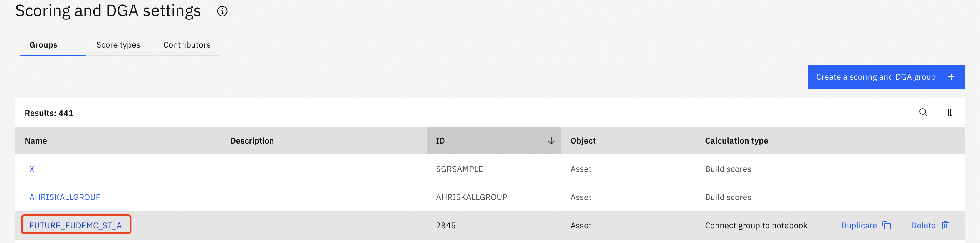The height and width of the screenshot is (243, 980).
Task: Click the Duplicate copy icon
Action: [887, 225]
